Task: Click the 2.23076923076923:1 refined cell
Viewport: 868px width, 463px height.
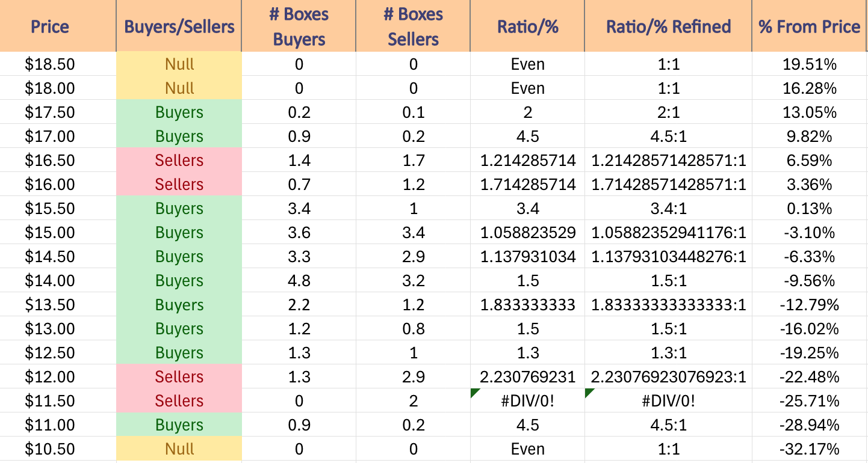Action: pyautogui.click(x=668, y=377)
